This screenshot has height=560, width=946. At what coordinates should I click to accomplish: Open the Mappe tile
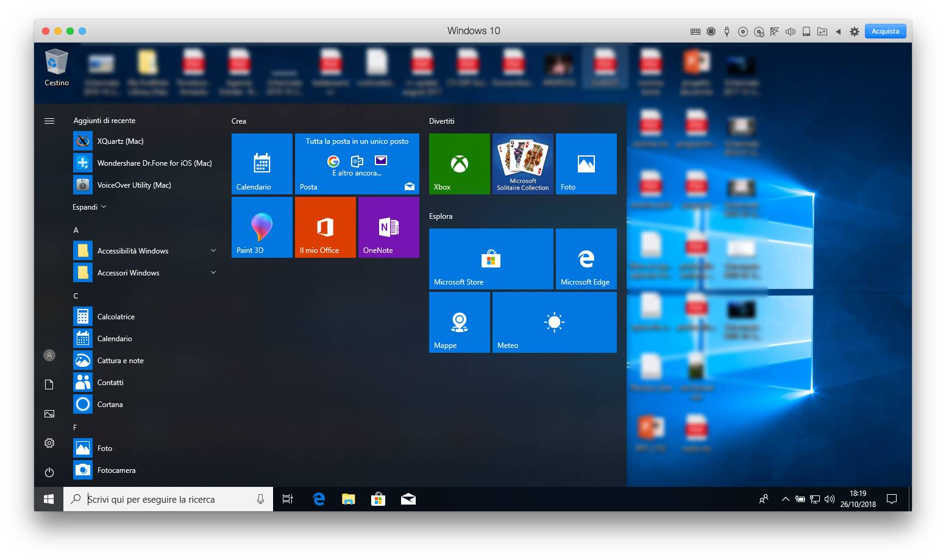tap(460, 322)
